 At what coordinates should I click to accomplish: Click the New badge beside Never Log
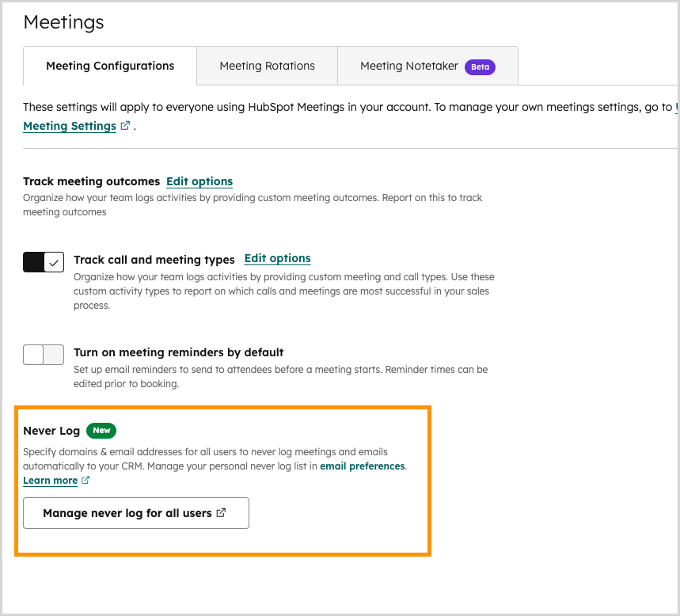(x=101, y=431)
